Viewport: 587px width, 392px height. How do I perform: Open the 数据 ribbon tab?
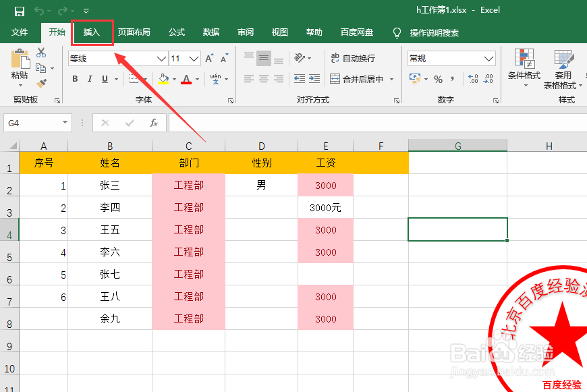tap(211, 32)
